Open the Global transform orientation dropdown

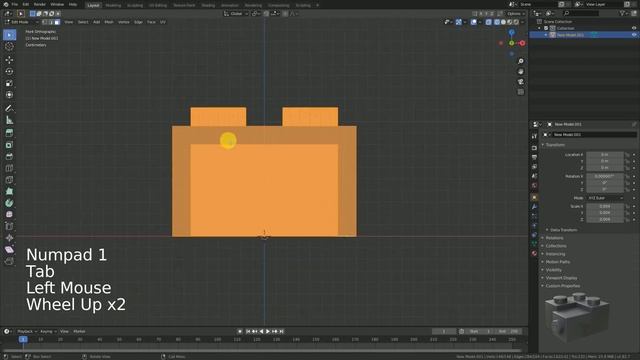tap(236, 13)
